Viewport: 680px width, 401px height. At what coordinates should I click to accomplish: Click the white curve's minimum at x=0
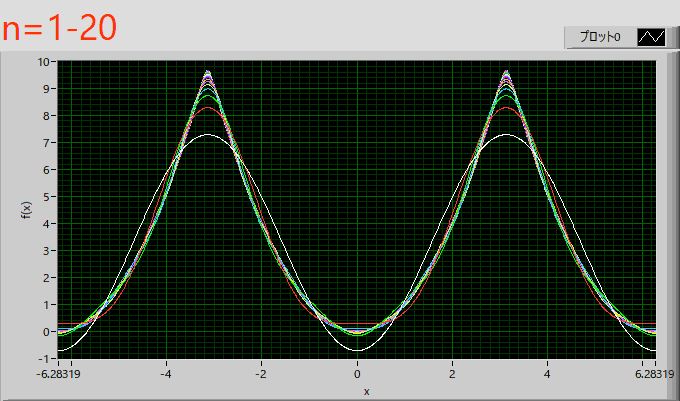[x=357, y=349]
